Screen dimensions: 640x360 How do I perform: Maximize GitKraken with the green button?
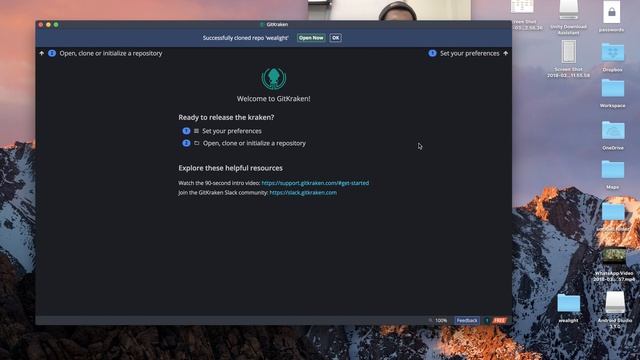[56, 25]
